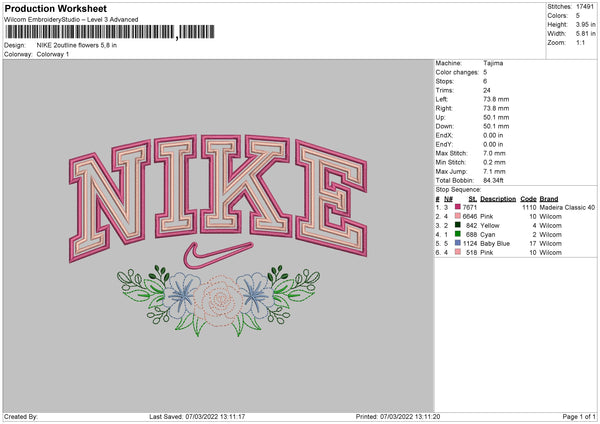This screenshot has height=424, width=600.
Task: Click the Max Jump value 7.1 mm
Action: 494,171
